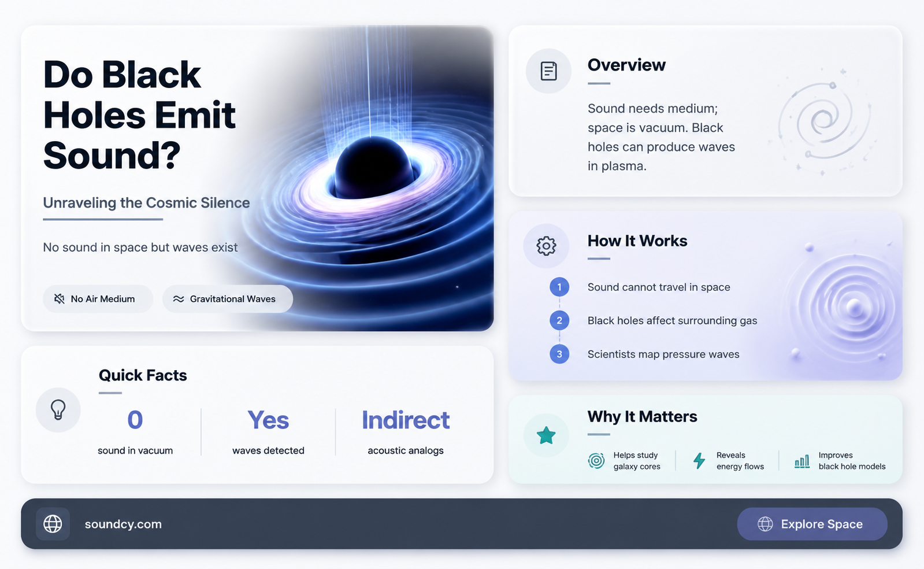Select step 1 Sound cannot travel in space
Viewport: 924px width, 569px height.
pyautogui.click(x=640, y=287)
